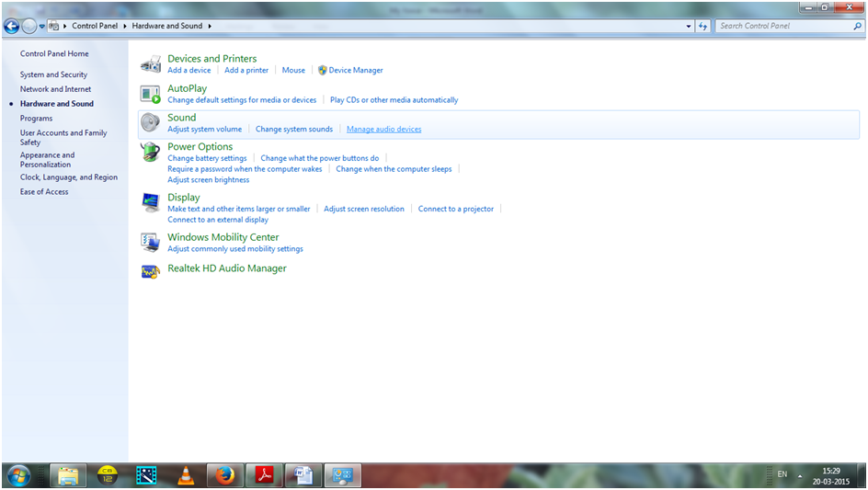Select Hardware and Sound in sidebar
Image resolution: width=868 pixels, height=490 pixels.
pyautogui.click(x=56, y=104)
